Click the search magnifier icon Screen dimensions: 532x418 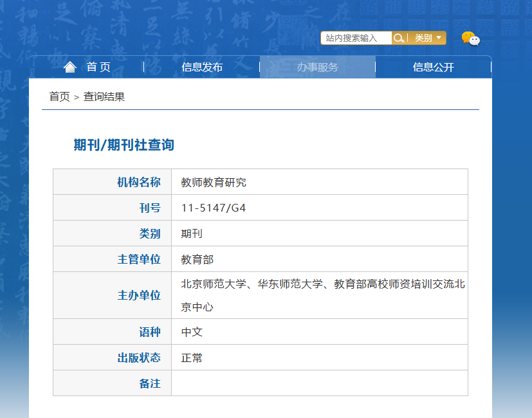point(399,38)
